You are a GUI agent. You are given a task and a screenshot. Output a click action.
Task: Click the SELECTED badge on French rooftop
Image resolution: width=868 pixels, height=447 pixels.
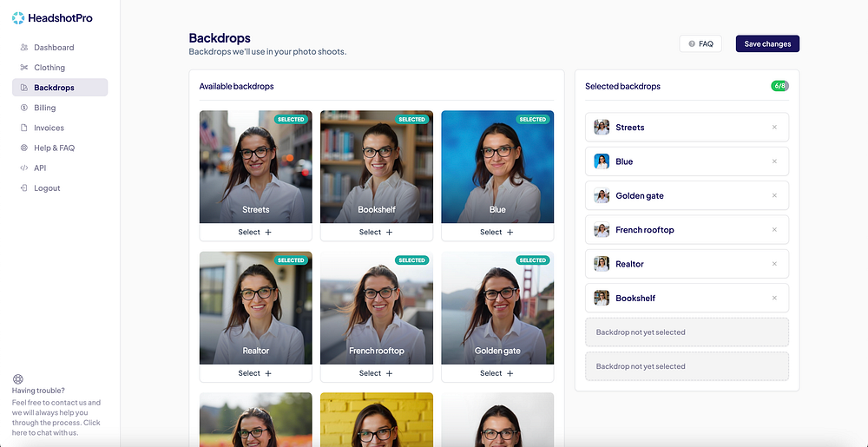[x=411, y=260]
